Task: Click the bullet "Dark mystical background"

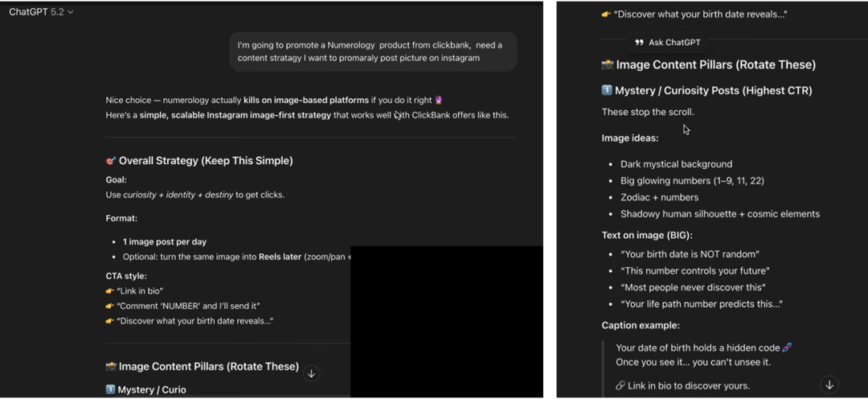Action: point(676,164)
